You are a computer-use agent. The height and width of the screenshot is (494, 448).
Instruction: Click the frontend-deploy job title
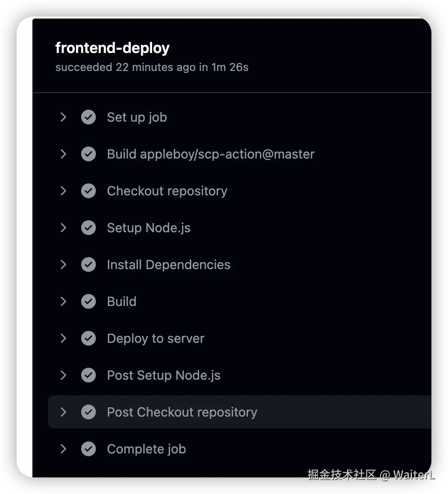point(112,48)
